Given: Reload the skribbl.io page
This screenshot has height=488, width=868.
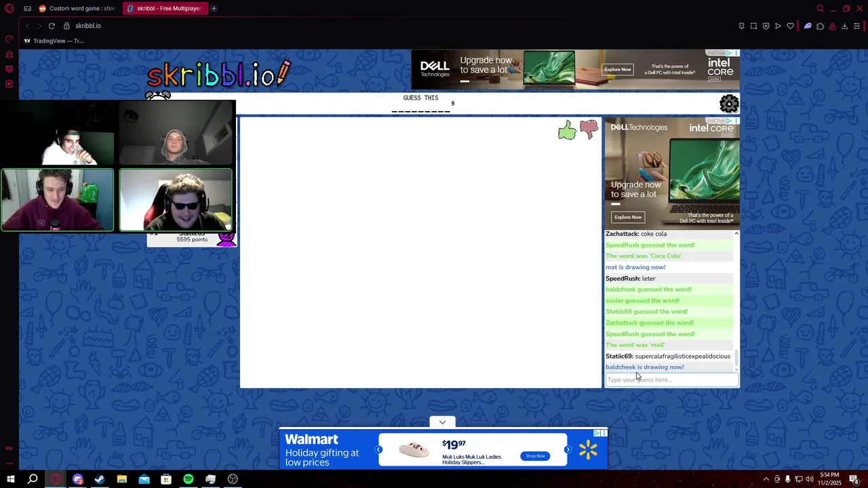Looking at the screenshot, I should (x=52, y=26).
